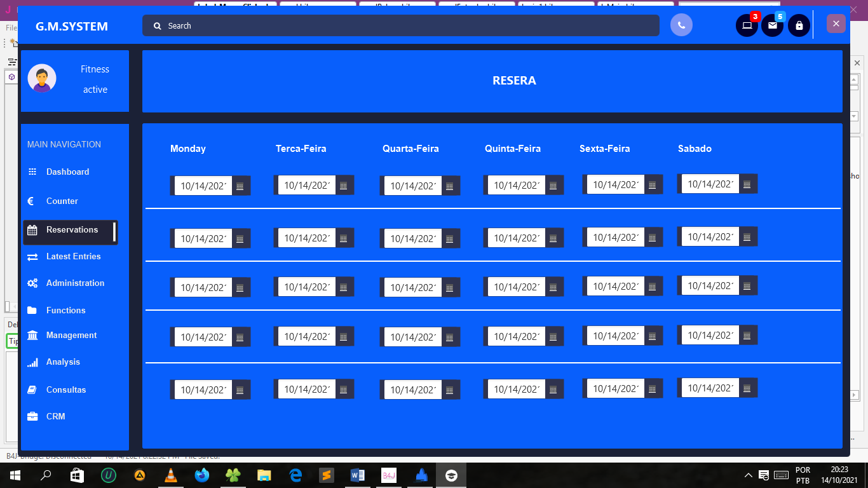Screen dimensions: 868x488
Task: Expand date dropdown for Terca-Feira, third row
Action: 344,287
